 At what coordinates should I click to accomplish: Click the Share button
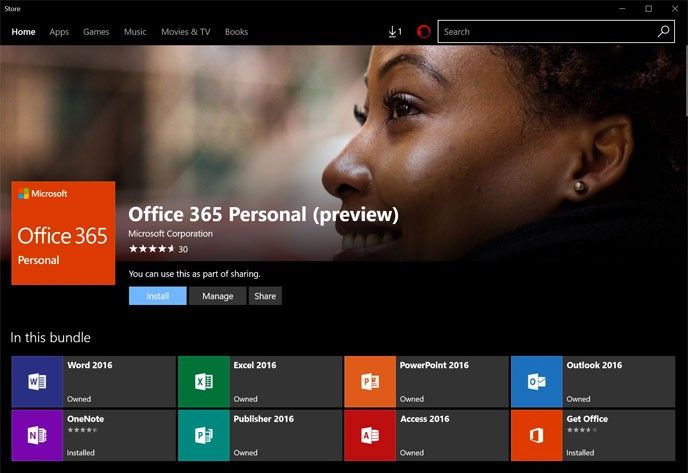click(265, 296)
